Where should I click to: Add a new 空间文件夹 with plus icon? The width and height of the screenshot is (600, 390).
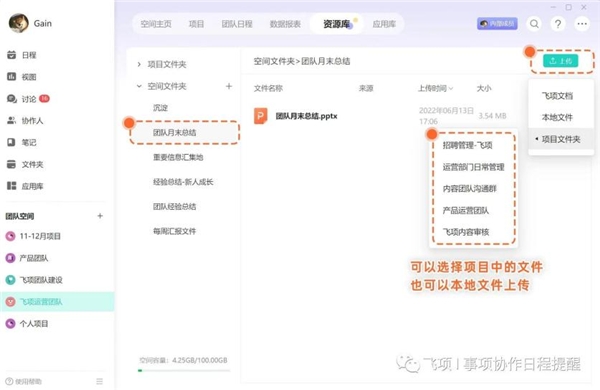pos(229,86)
